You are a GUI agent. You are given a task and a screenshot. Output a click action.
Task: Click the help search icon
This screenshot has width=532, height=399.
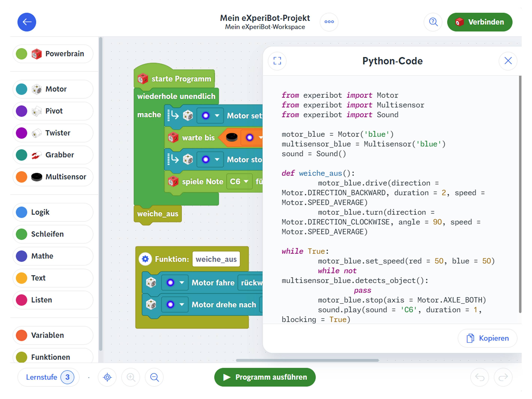pyautogui.click(x=433, y=22)
